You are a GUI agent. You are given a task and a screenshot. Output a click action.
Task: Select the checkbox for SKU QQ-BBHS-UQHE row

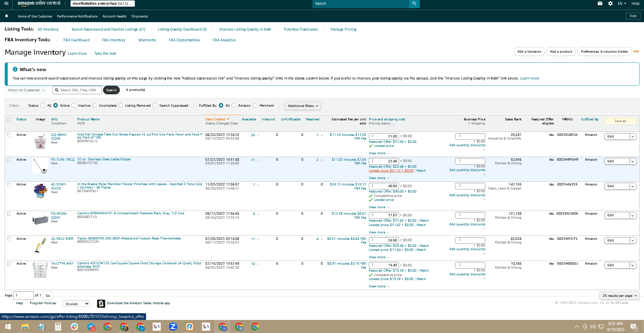coord(9,135)
